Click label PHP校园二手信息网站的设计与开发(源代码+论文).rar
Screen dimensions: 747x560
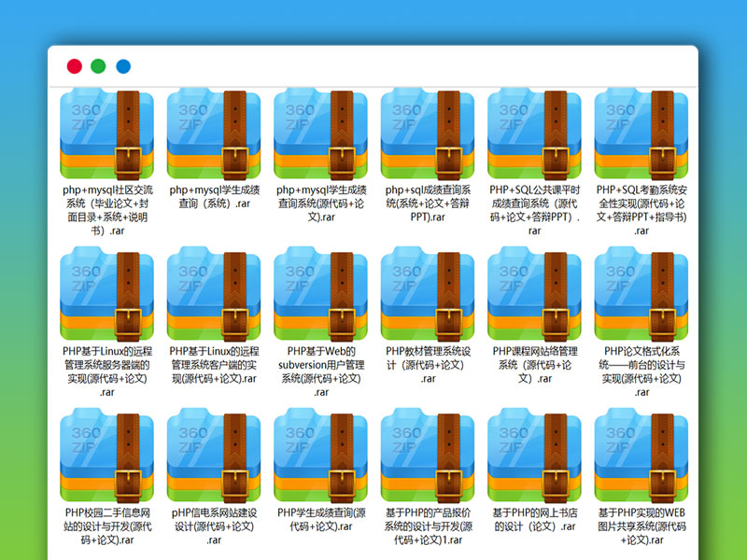coord(107,526)
